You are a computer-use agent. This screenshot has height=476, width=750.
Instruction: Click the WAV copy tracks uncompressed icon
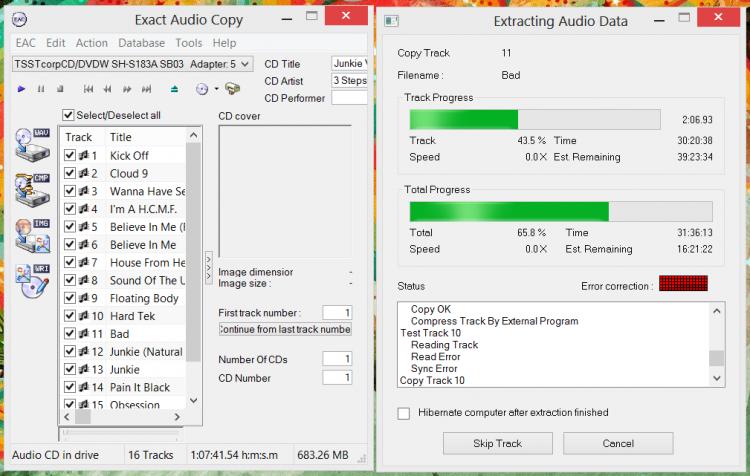tap(33, 145)
